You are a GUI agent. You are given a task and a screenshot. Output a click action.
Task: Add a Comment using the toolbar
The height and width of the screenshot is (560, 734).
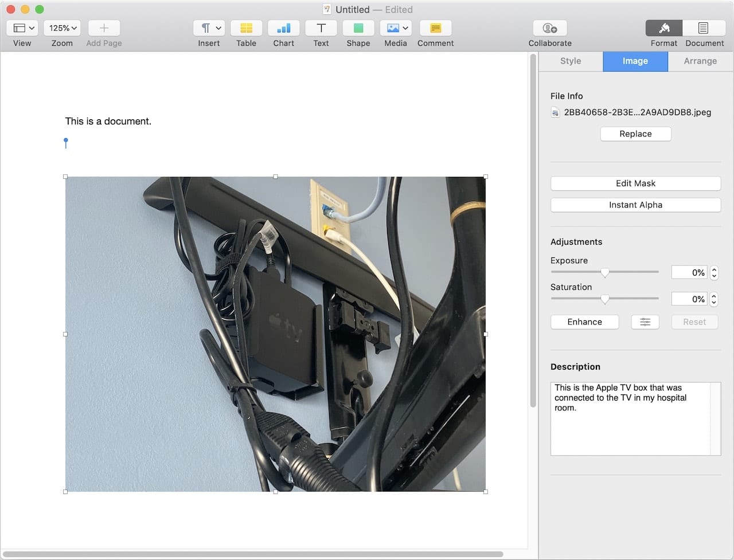tap(435, 28)
